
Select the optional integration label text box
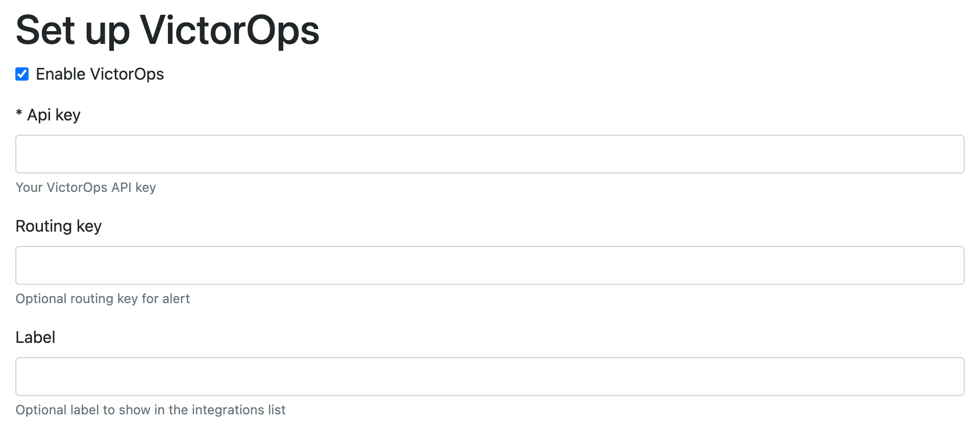click(489, 377)
